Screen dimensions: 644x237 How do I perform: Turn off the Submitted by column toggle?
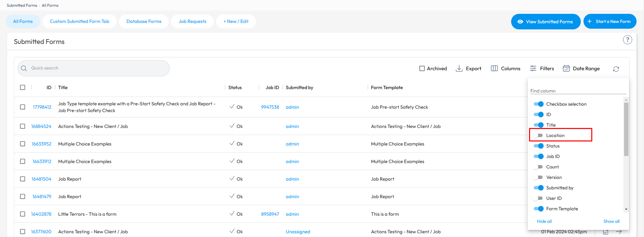pyautogui.click(x=539, y=188)
